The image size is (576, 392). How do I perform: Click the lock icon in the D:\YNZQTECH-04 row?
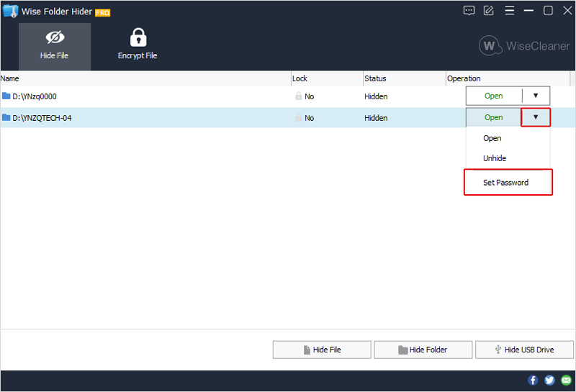[x=299, y=117]
